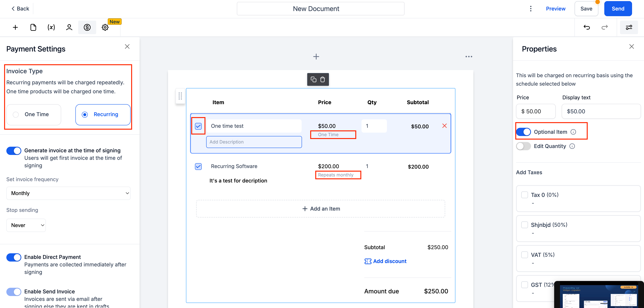Click the undo arrow icon

(x=587, y=27)
